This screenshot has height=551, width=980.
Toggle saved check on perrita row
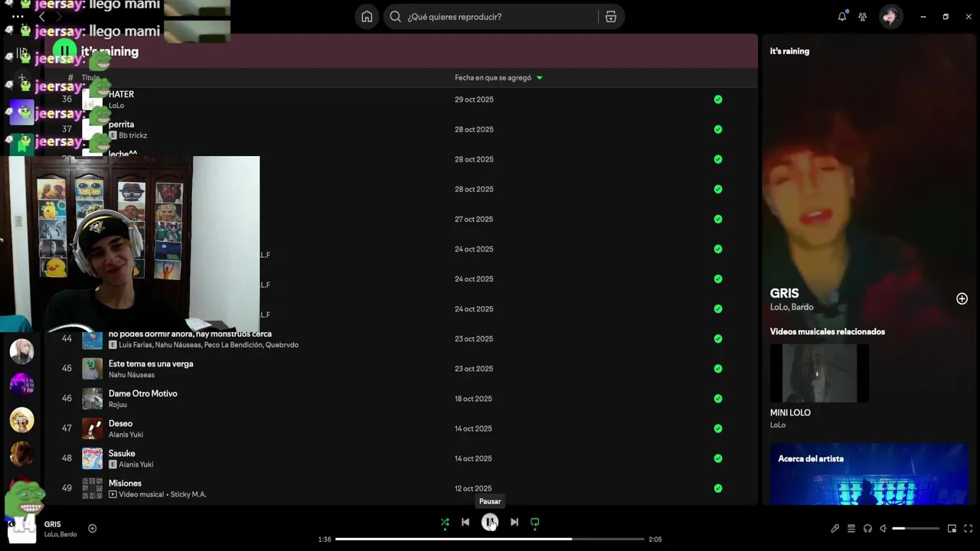click(x=718, y=129)
